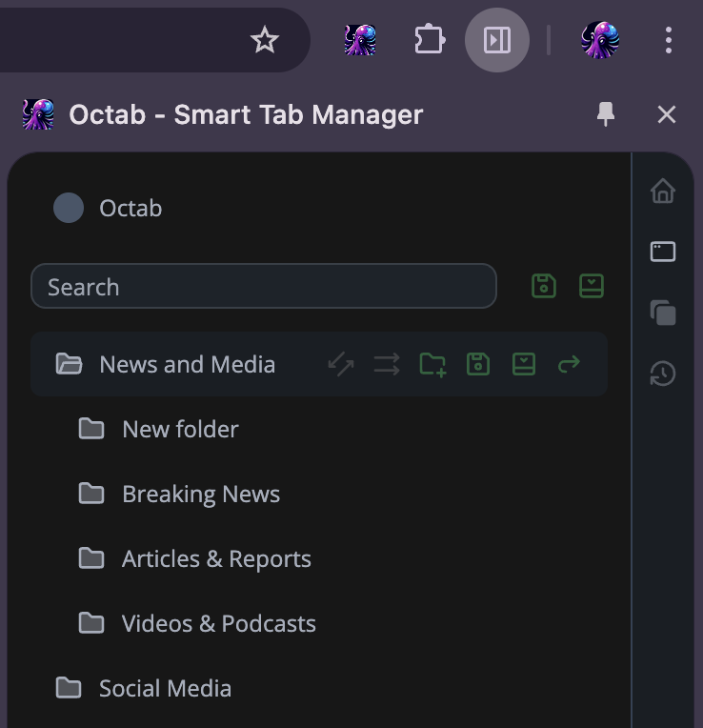Click the Search input field
703x728 pixels.
click(x=263, y=286)
